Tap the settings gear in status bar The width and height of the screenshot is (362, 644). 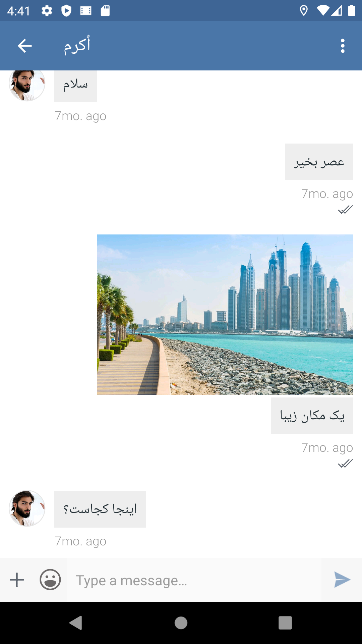(x=47, y=11)
